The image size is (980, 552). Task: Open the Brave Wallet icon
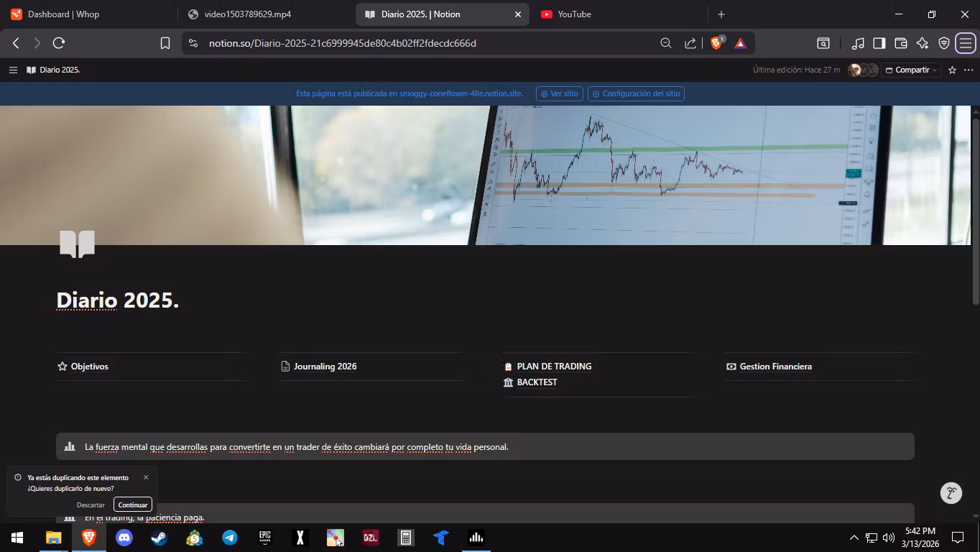click(x=900, y=43)
